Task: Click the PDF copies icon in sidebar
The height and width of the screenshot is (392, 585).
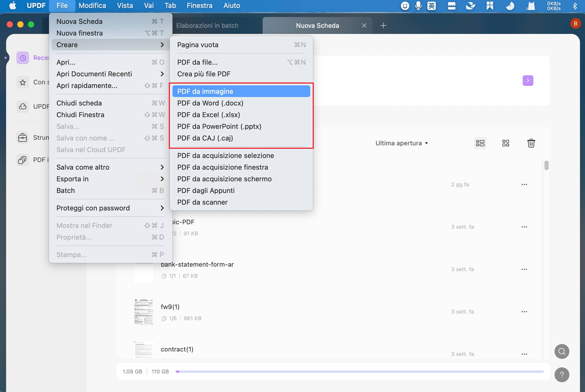Action: (x=23, y=160)
